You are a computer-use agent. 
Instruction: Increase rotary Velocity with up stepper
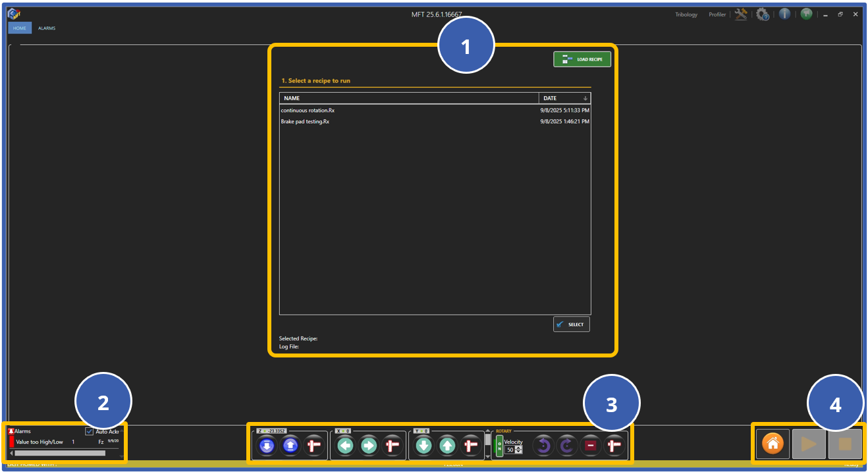[x=519, y=447]
